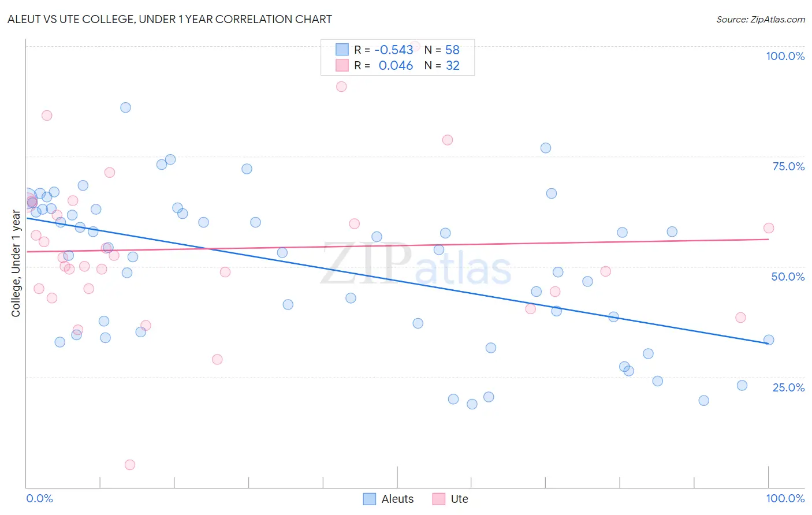Viewport: 812px width, 515px height.
Task: Click the 0.0% x-axis label
Action: [x=39, y=498]
